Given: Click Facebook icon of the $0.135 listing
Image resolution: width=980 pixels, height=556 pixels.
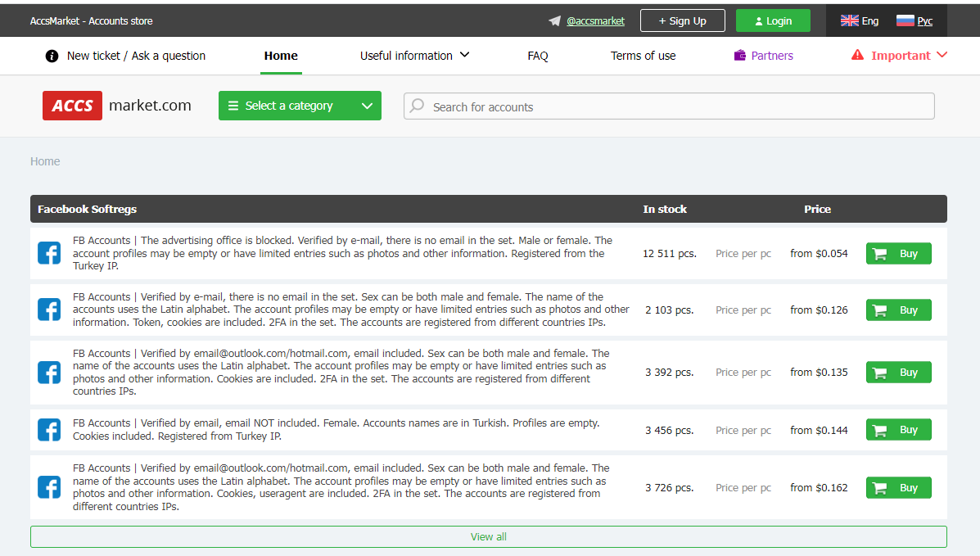Looking at the screenshot, I should [49, 372].
